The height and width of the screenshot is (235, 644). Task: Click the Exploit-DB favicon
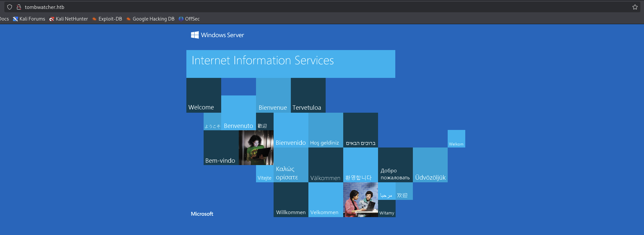[x=95, y=19]
